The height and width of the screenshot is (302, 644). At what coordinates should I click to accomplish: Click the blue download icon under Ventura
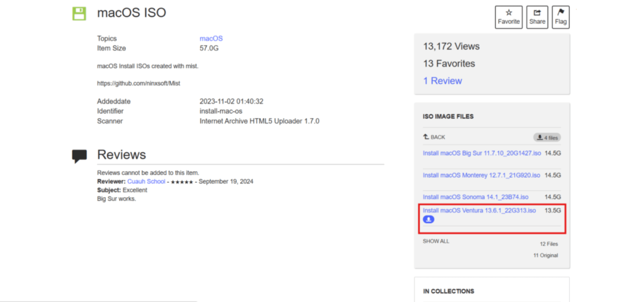point(428,219)
